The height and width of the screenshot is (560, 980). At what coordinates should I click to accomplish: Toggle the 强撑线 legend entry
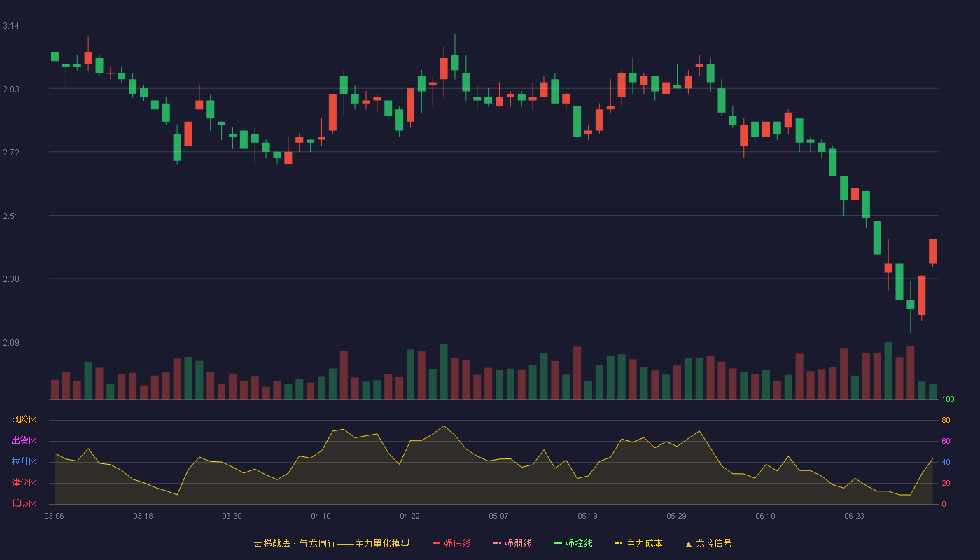tap(573, 543)
